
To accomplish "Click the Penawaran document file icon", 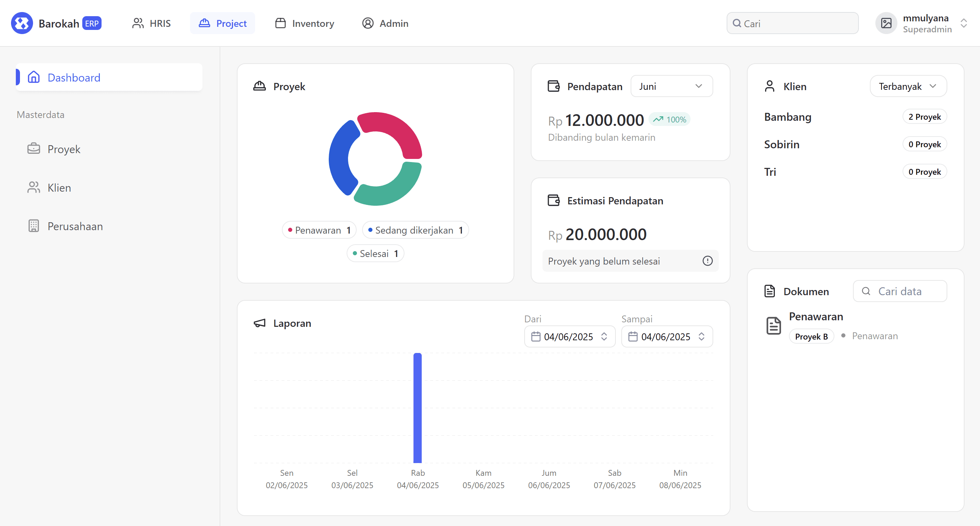I will [x=773, y=326].
